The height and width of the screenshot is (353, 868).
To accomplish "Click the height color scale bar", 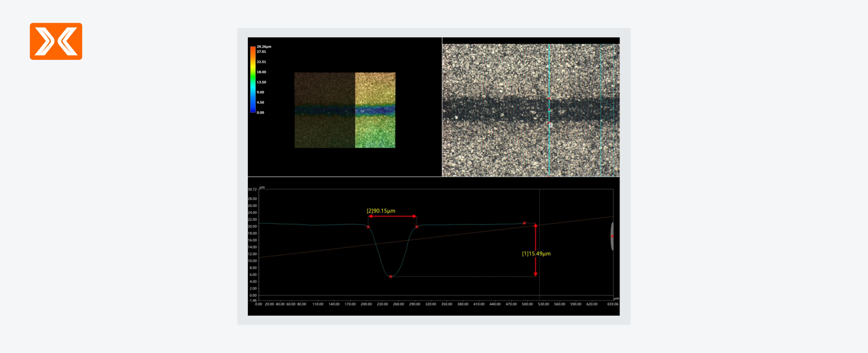I will tap(253, 79).
